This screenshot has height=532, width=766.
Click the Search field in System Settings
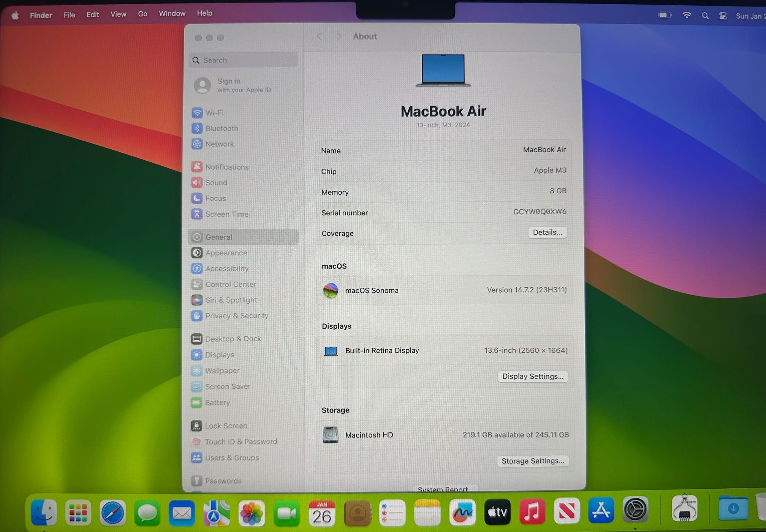(x=243, y=60)
